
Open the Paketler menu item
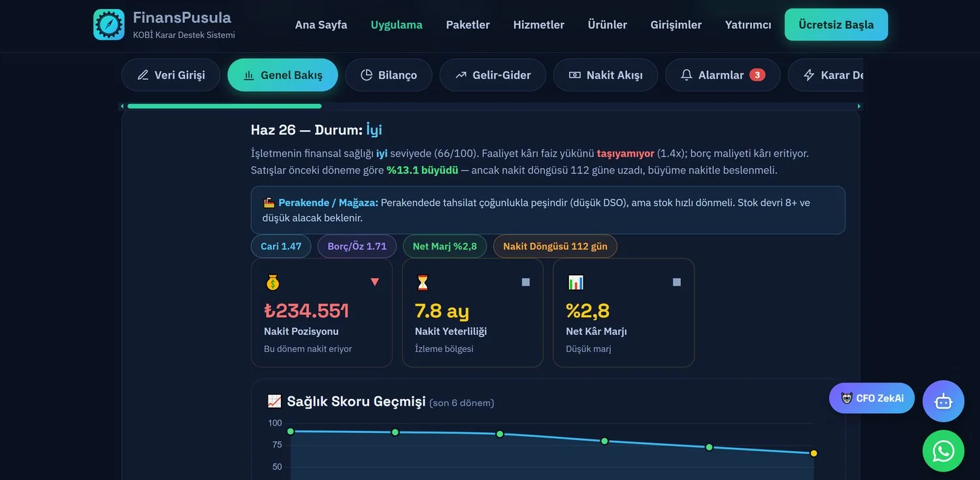pos(468,25)
